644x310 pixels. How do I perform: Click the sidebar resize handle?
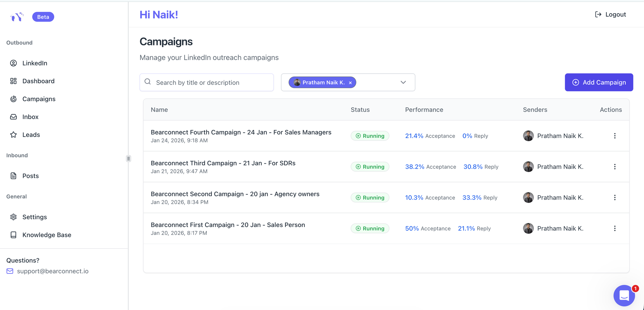(x=128, y=159)
